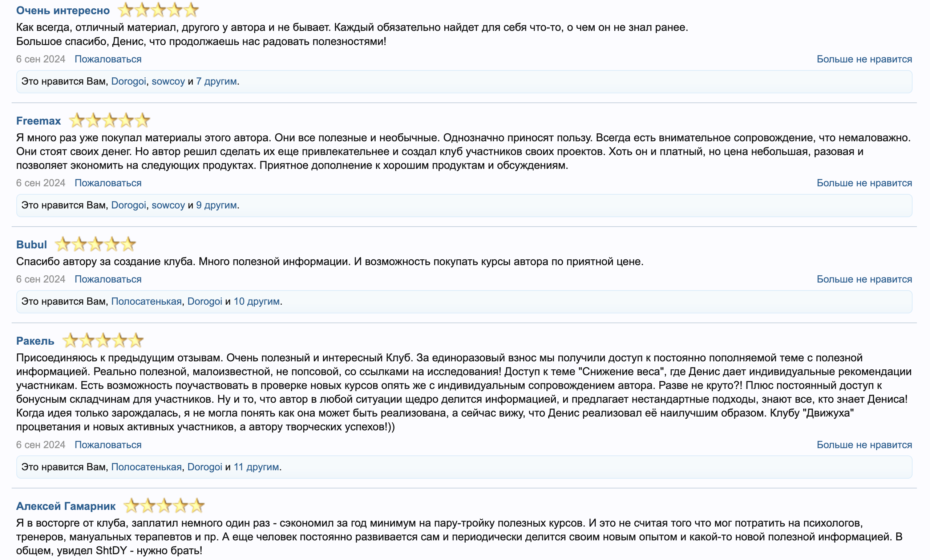930x560 pixels.
Task: Unlike the Bubul review via "Больше не нравится"
Action: tap(864, 279)
